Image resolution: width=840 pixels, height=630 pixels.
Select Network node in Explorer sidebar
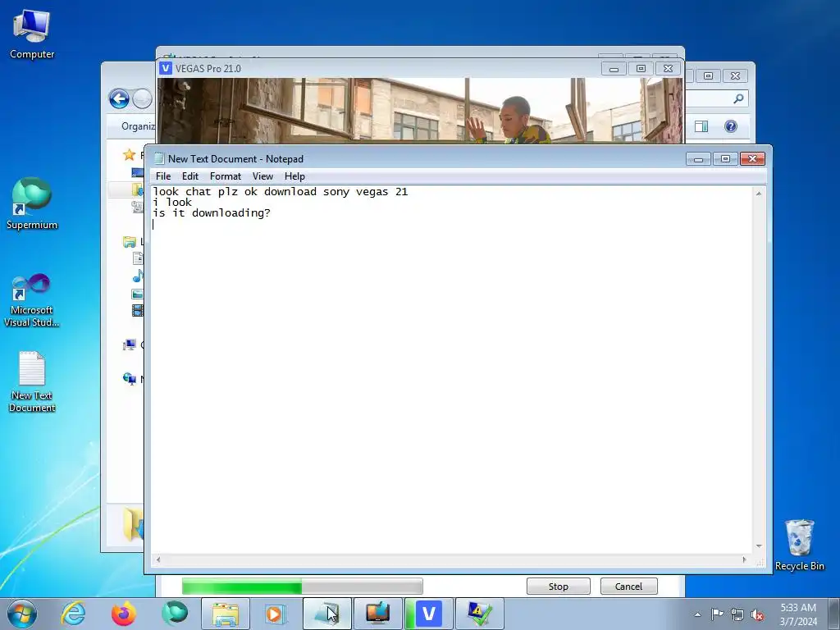tap(129, 379)
